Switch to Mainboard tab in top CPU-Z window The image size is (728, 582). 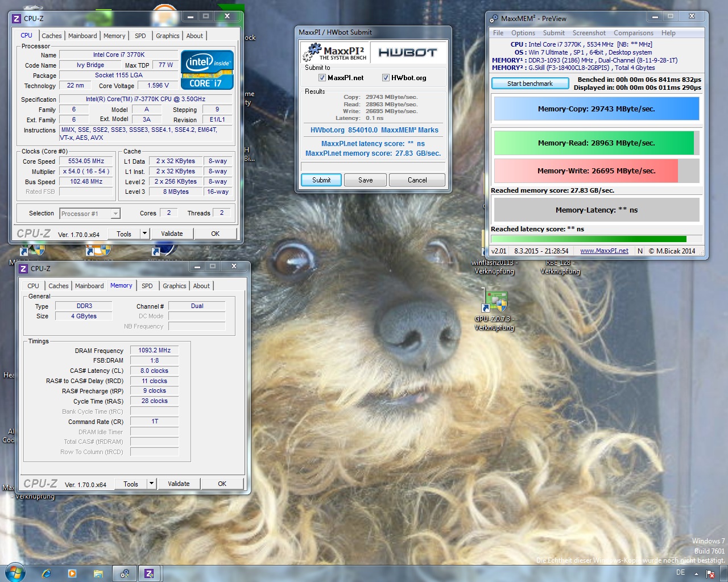point(82,36)
